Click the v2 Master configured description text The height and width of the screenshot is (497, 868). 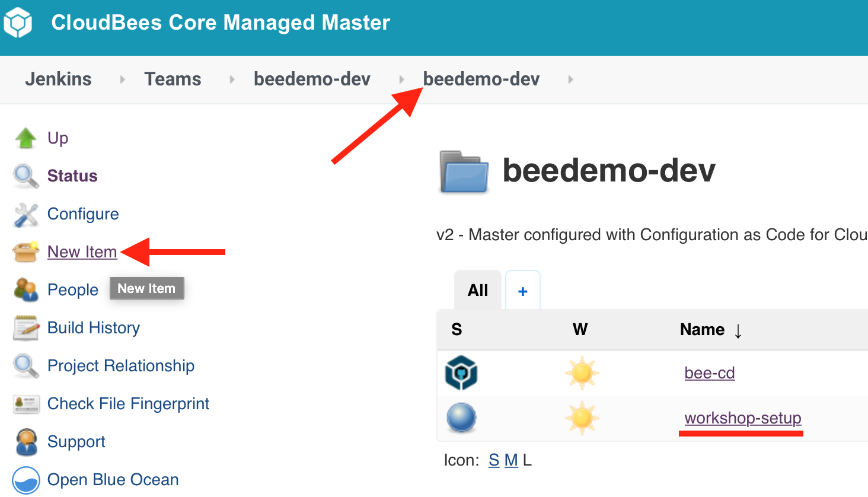652,235
